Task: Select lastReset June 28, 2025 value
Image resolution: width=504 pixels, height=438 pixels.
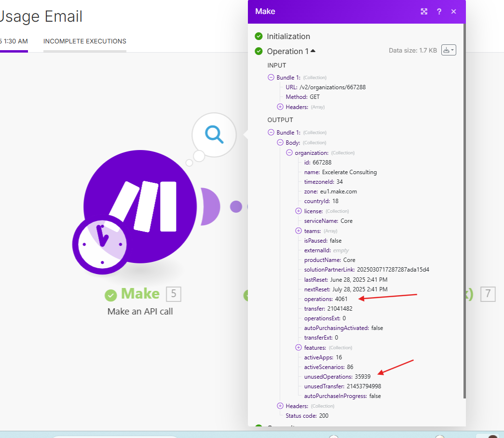Action: tap(359, 279)
